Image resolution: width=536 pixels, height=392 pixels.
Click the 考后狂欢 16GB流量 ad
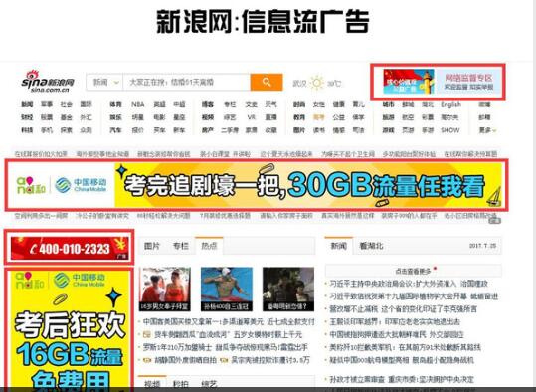(70, 330)
